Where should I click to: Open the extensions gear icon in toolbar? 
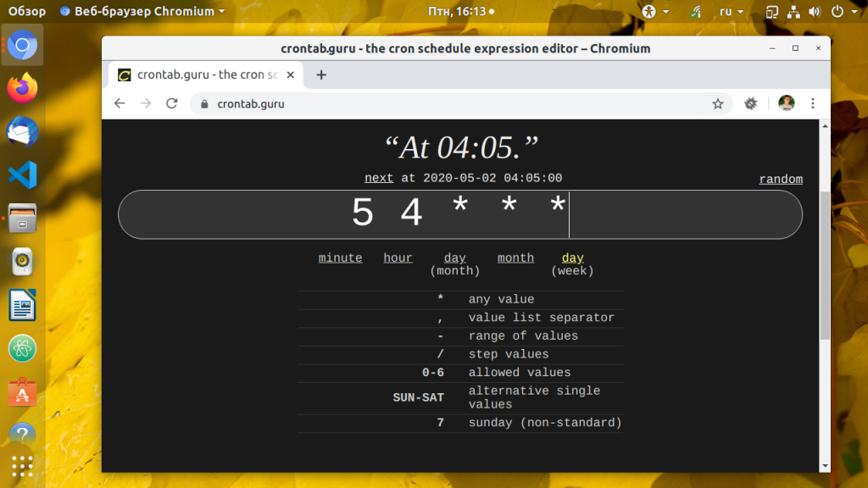pyautogui.click(x=750, y=103)
